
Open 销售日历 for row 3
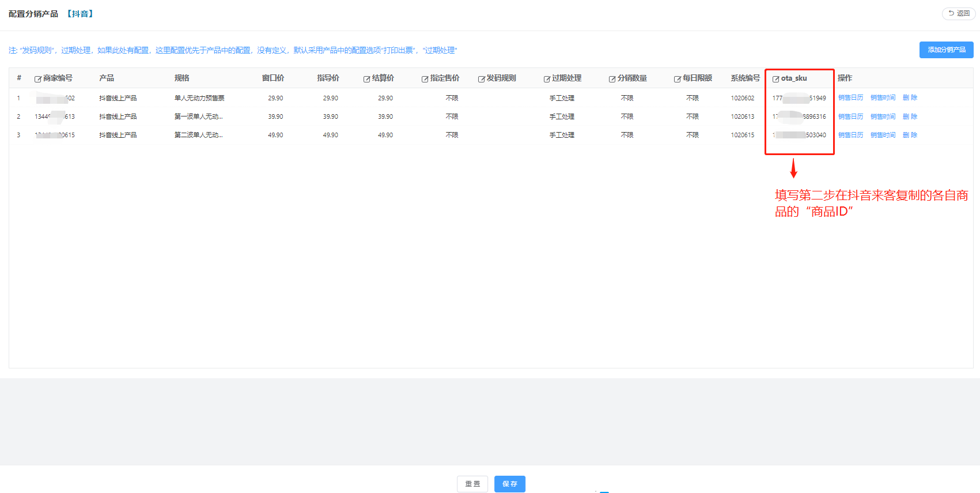pyautogui.click(x=850, y=135)
